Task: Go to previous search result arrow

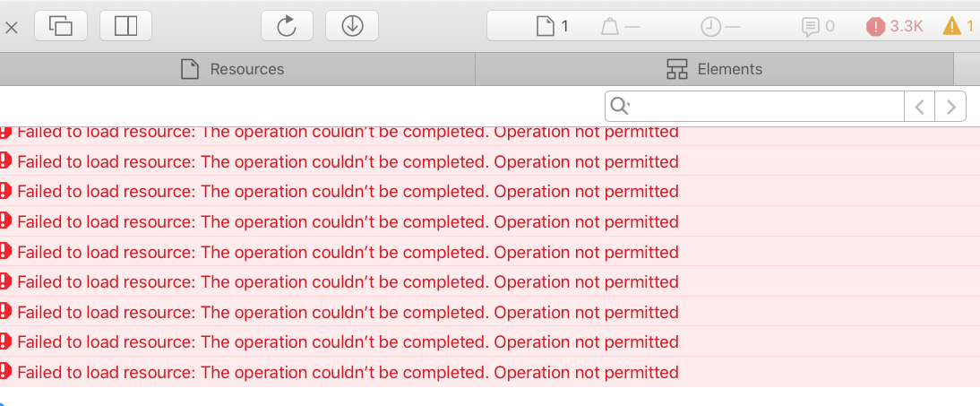Action: 919,107
